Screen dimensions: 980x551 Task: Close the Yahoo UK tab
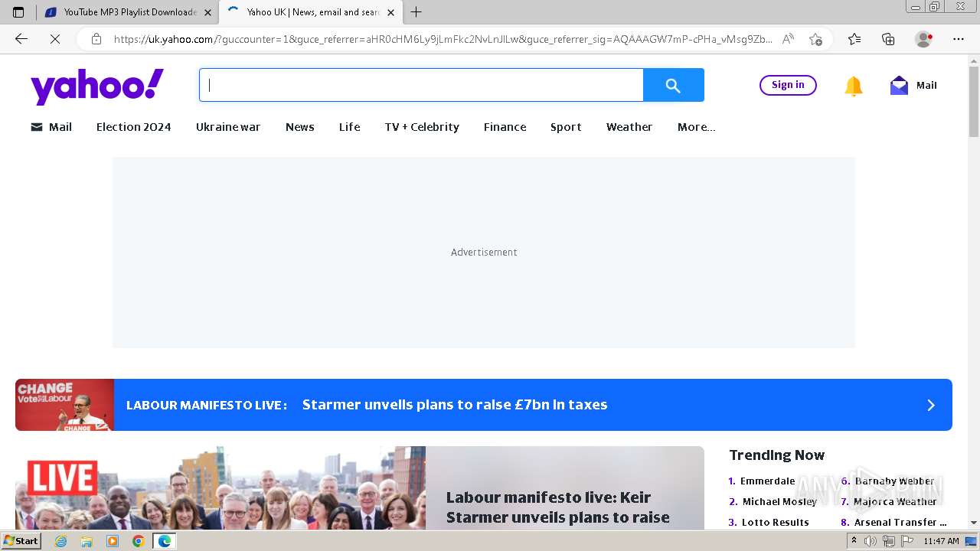coord(390,12)
